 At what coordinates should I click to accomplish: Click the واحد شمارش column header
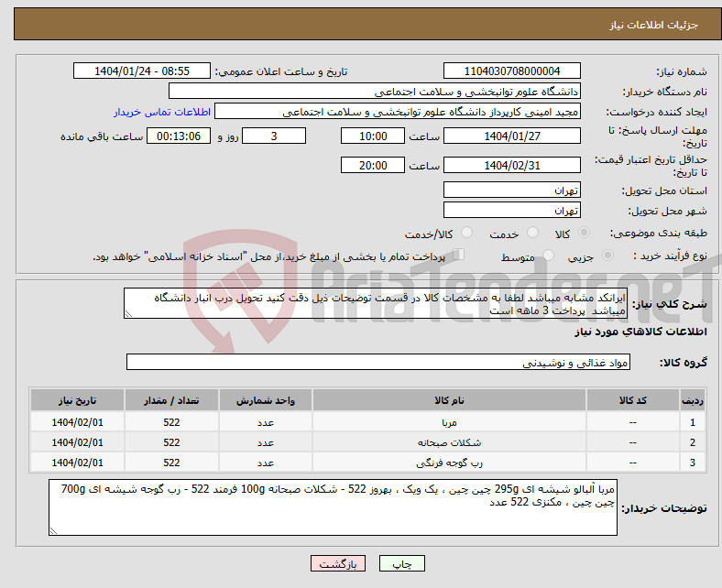coord(266,400)
